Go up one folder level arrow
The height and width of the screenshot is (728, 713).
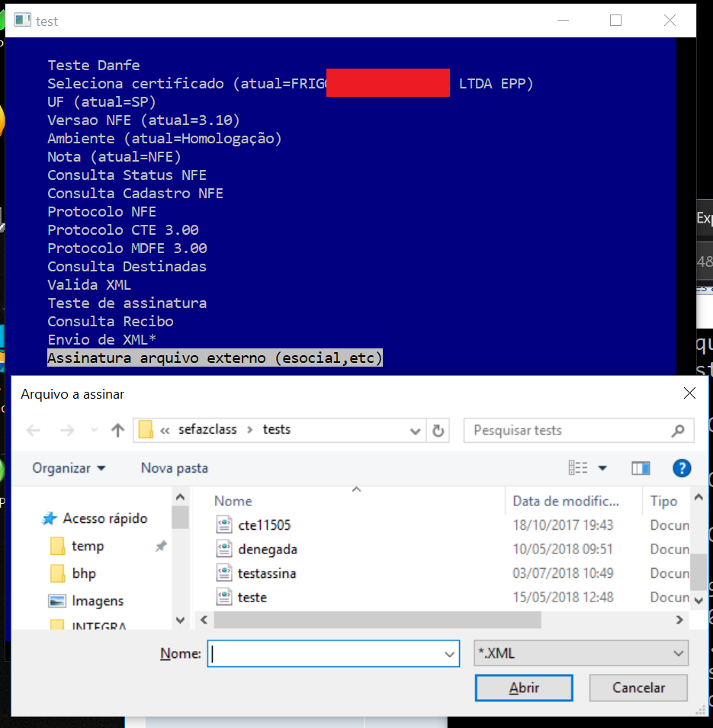click(118, 431)
